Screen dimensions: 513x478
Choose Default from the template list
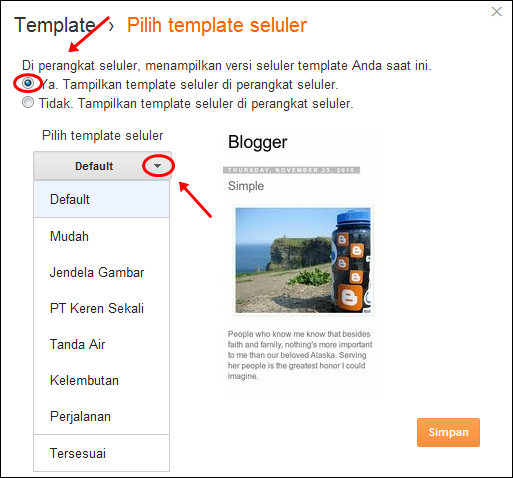(x=101, y=199)
